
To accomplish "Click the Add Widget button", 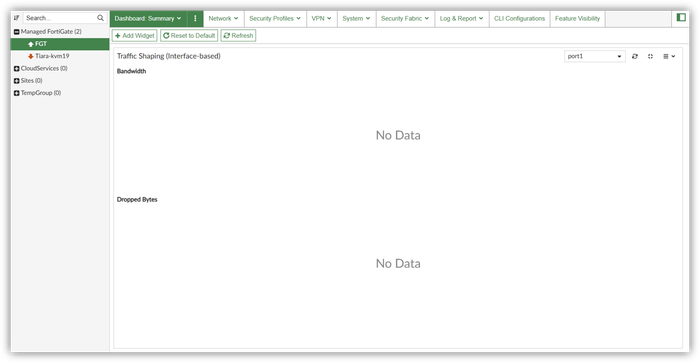I will point(134,35).
